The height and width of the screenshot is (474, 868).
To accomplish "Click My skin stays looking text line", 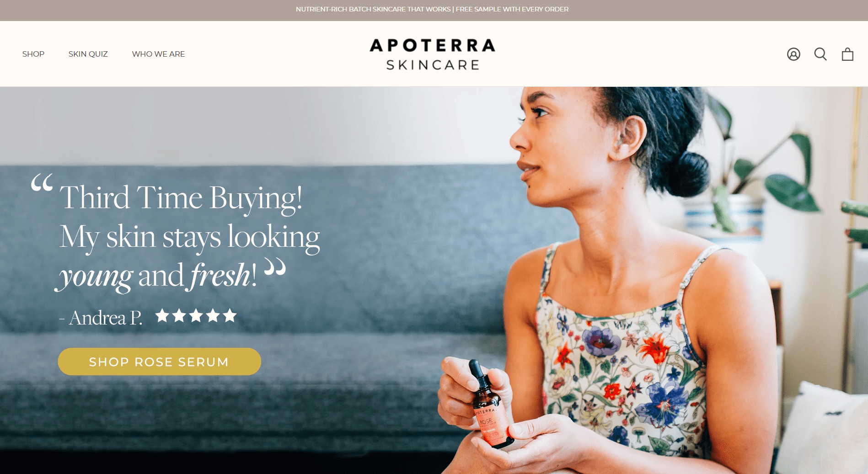I will (x=190, y=237).
